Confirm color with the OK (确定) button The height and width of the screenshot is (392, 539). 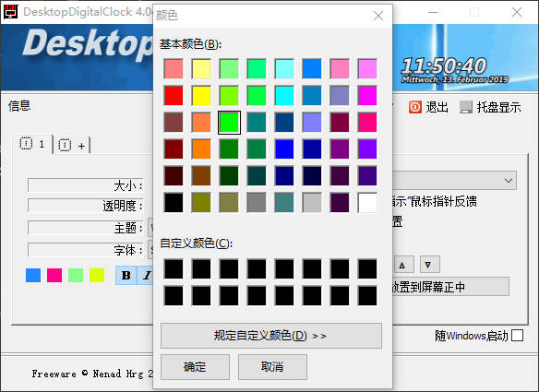pos(195,367)
